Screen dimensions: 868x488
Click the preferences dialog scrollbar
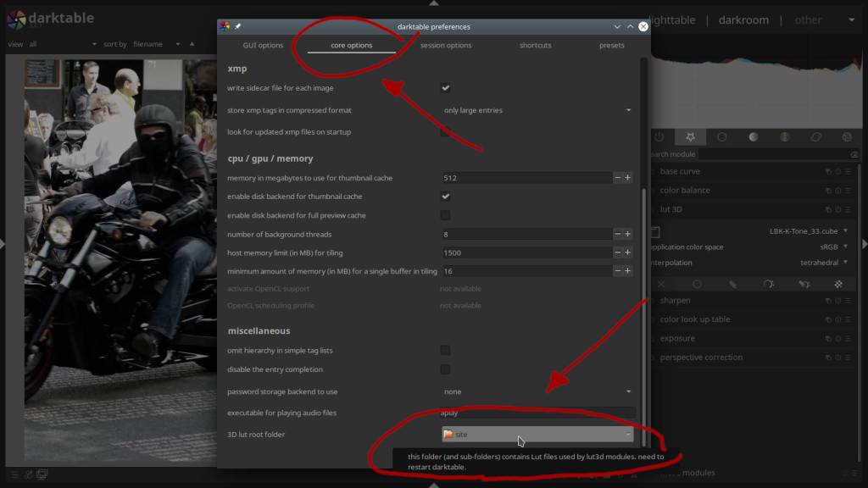point(644,317)
